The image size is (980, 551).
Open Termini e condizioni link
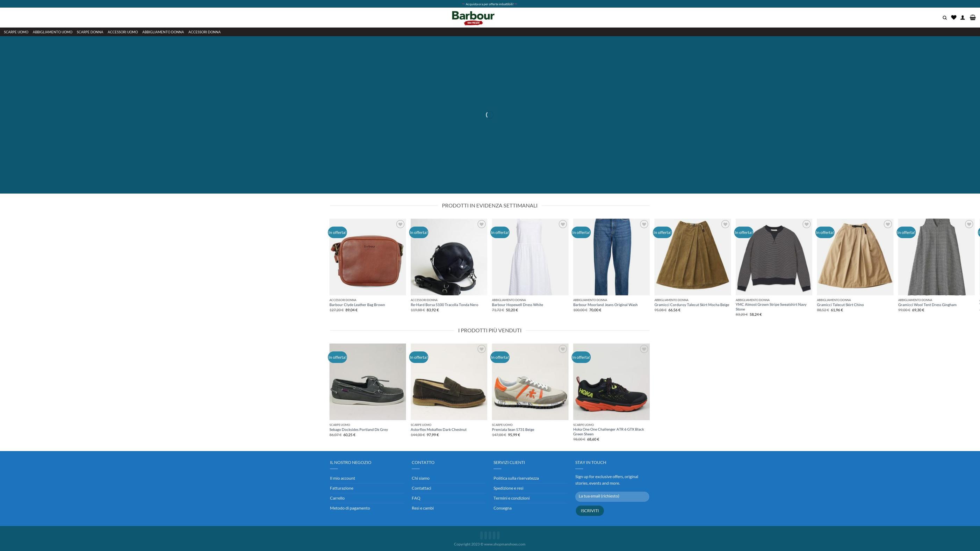[x=511, y=498]
